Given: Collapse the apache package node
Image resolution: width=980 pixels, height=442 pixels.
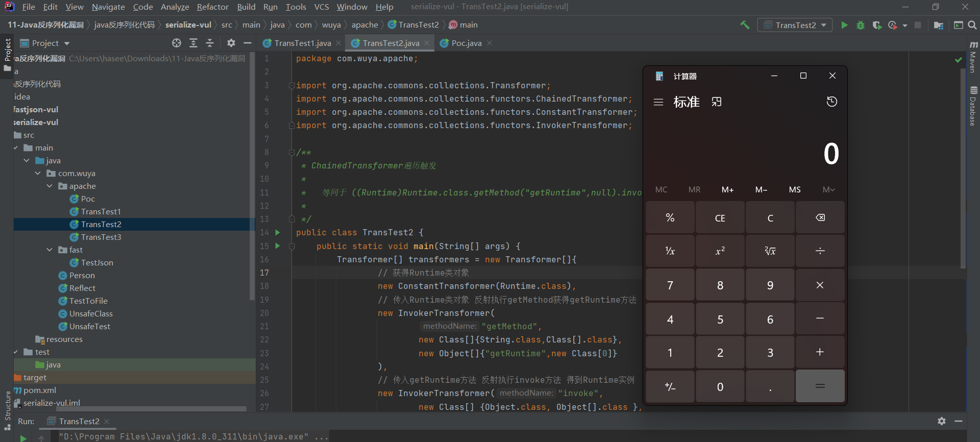Looking at the screenshot, I should pos(50,186).
